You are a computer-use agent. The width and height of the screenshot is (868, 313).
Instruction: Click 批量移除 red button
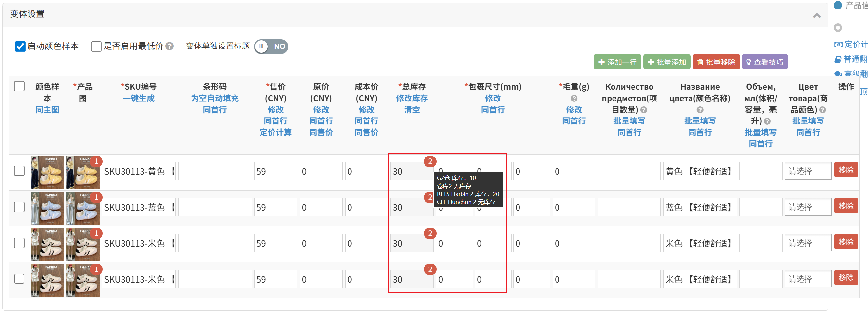pos(716,62)
